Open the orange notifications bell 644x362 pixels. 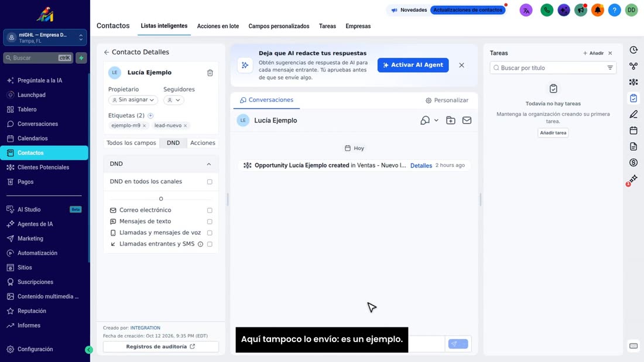pos(598,11)
